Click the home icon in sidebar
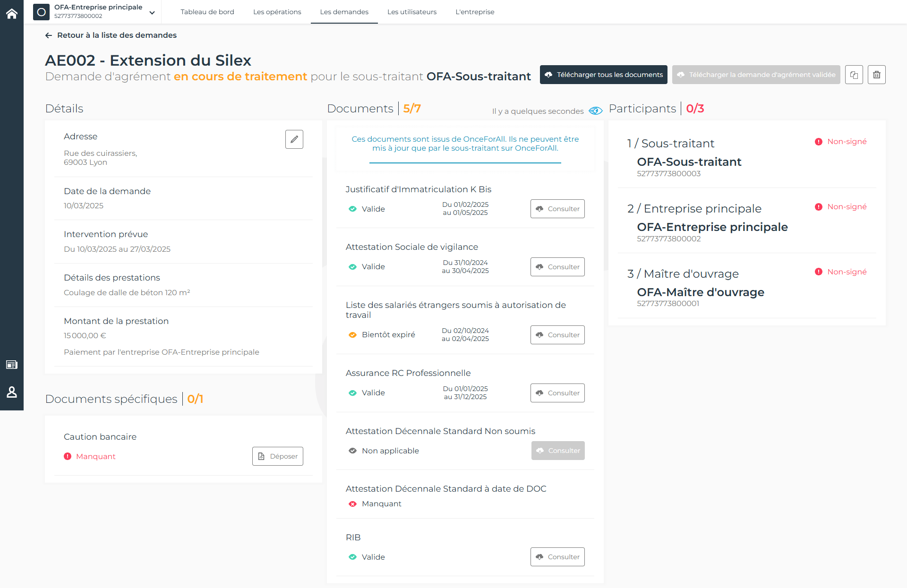This screenshot has height=588, width=907. tap(12, 14)
